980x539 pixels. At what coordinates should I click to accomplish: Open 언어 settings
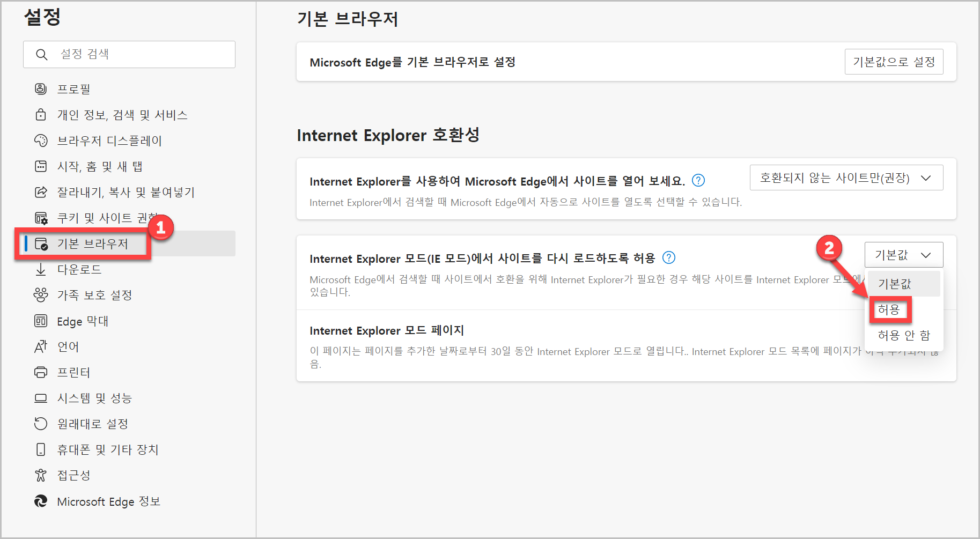[129, 346]
